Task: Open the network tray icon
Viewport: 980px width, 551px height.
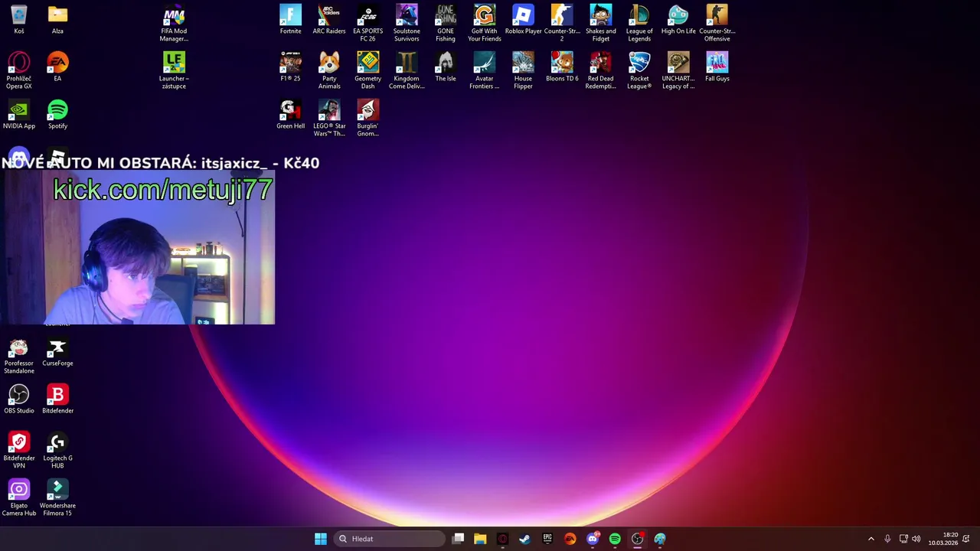Action: point(903,539)
